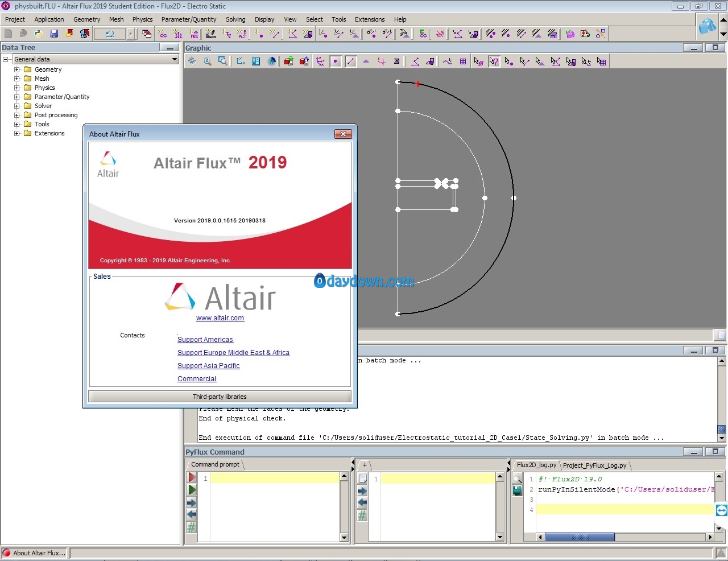
Task: Switch to Project_PyFlux_Log.py tab
Action: coord(594,465)
